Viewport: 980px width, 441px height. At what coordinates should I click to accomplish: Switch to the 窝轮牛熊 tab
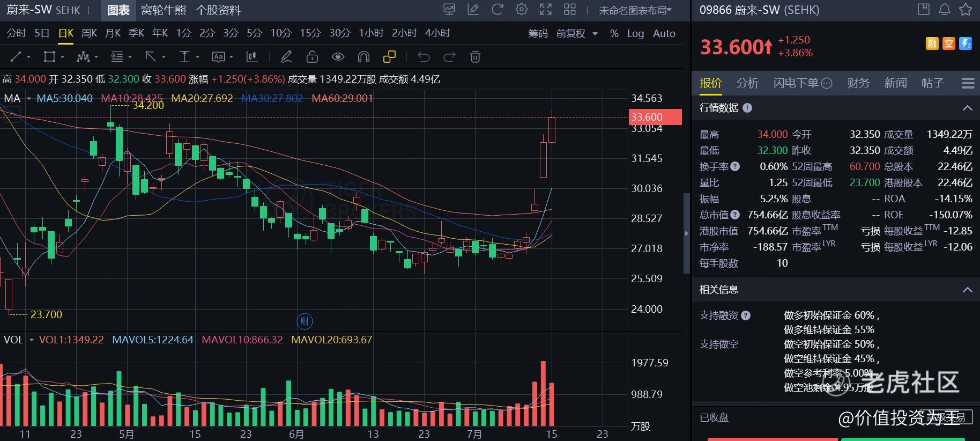[x=164, y=10]
